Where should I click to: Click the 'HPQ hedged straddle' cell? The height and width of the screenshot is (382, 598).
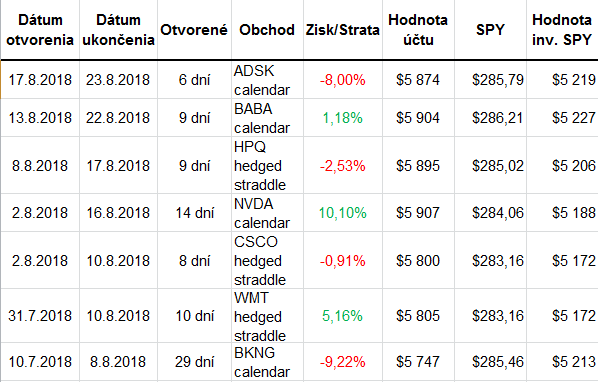click(x=267, y=165)
